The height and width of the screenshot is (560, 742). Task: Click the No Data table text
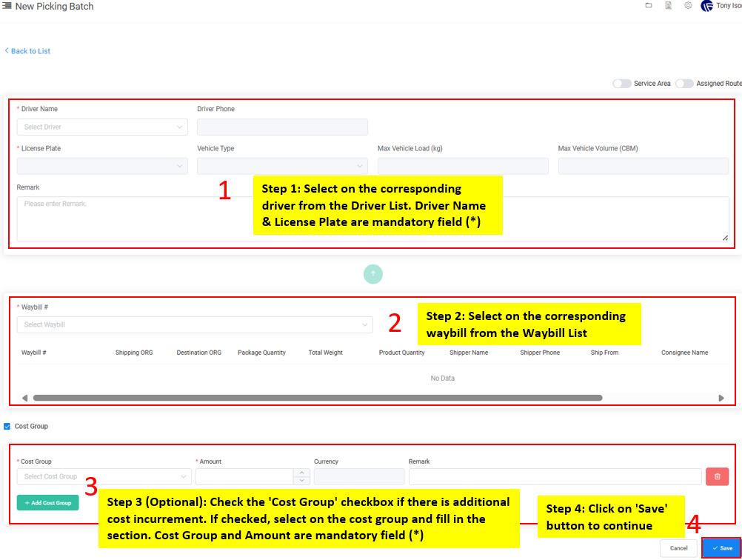[442, 379]
